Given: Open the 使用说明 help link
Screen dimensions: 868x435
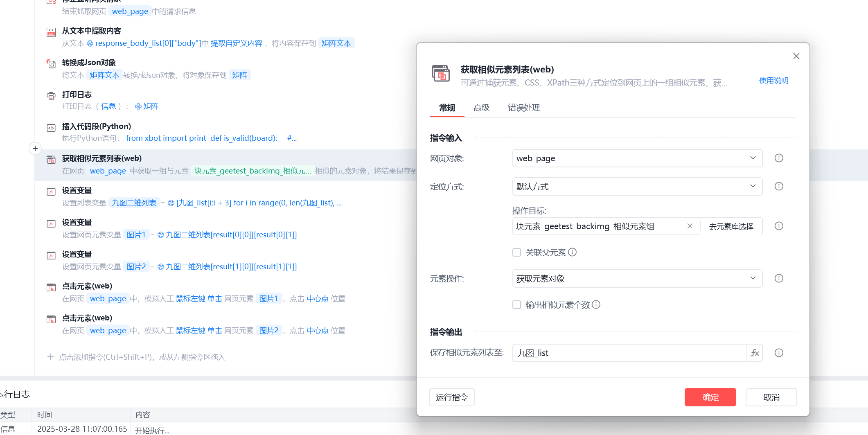Looking at the screenshot, I should click(x=773, y=81).
